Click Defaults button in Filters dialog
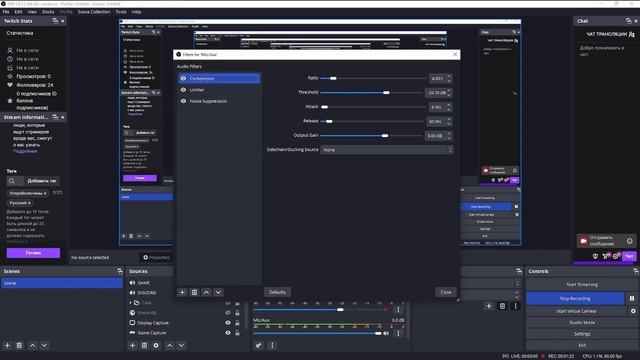This screenshot has width=640, height=360. (x=277, y=292)
